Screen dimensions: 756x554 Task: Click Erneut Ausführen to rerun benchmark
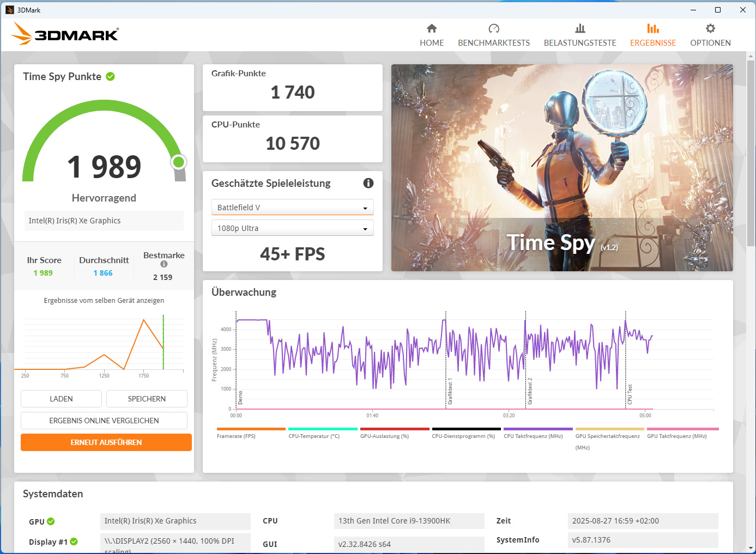tap(106, 442)
